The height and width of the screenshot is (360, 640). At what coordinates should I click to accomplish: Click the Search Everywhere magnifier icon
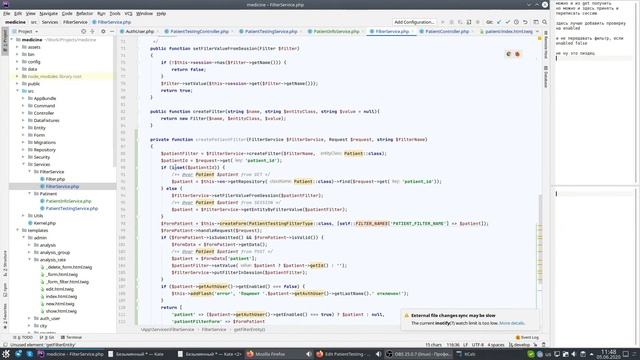tap(544, 22)
